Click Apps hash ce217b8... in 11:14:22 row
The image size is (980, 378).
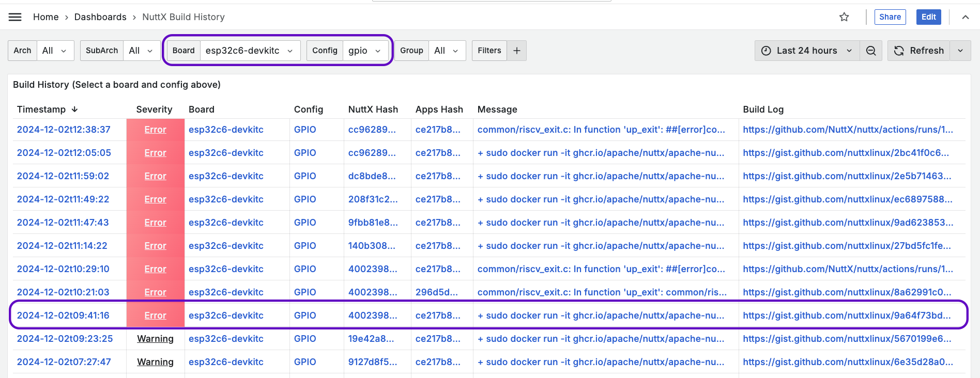(438, 246)
